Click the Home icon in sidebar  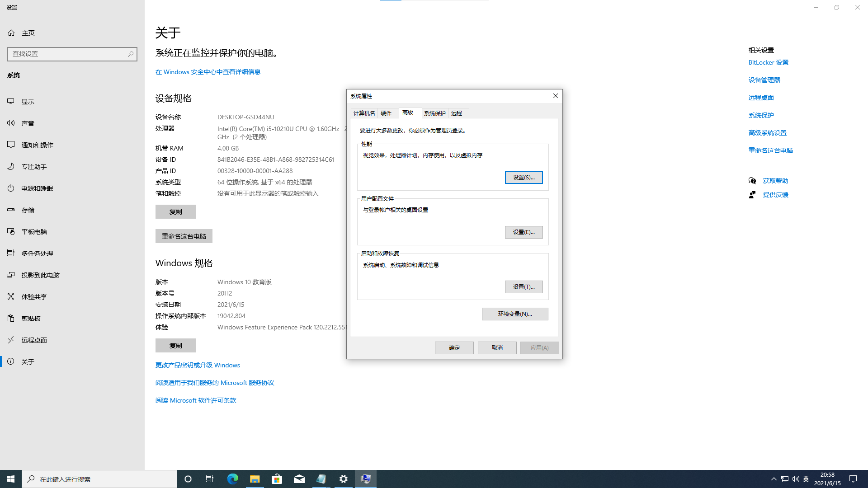[x=11, y=33]
